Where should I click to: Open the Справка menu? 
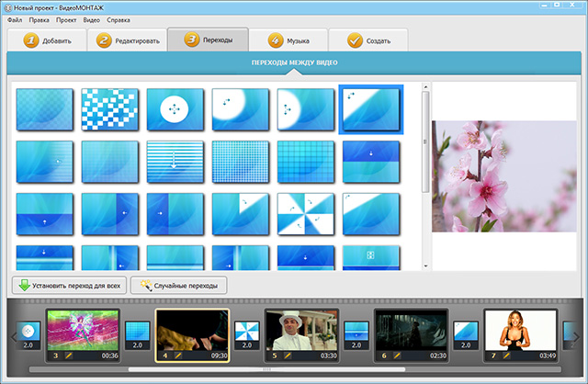tap(118, 19)
